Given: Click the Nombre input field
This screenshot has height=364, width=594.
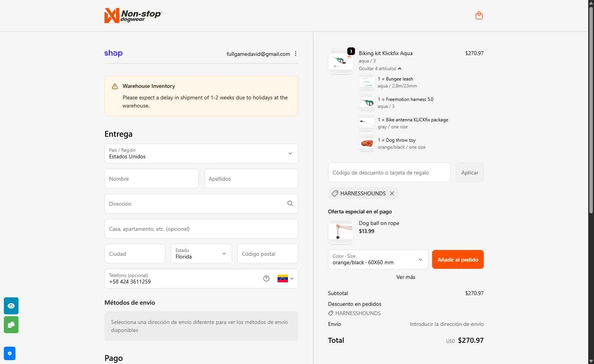Looking at the screenshot, I should tap(151, 179).
